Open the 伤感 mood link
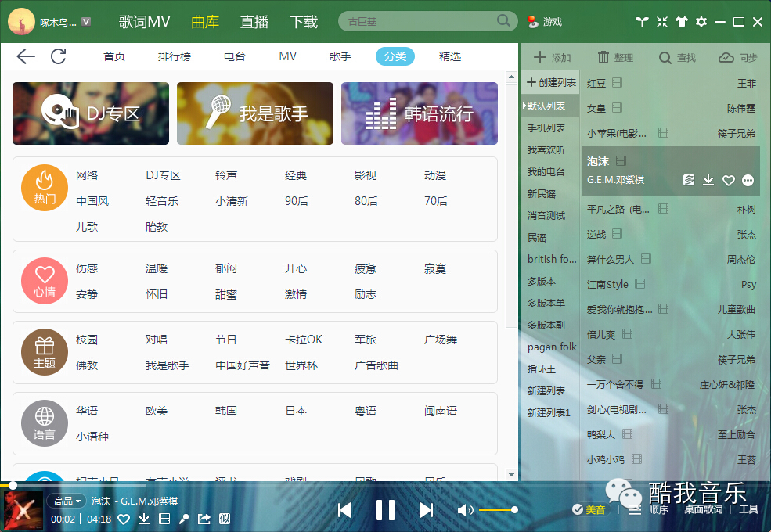This screenshot has height=532, width=771. pyautogui.click(x=87, y=268)
